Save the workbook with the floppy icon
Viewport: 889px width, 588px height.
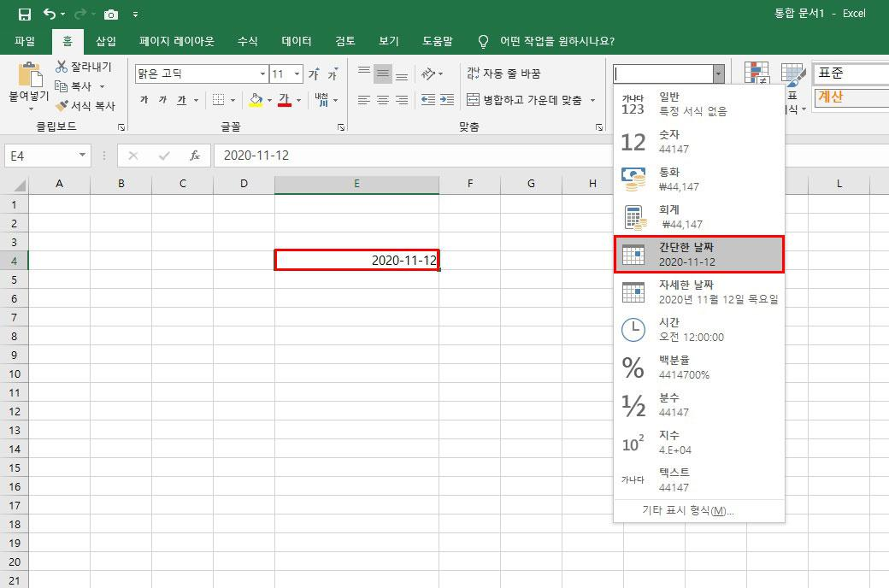(25, 15)
